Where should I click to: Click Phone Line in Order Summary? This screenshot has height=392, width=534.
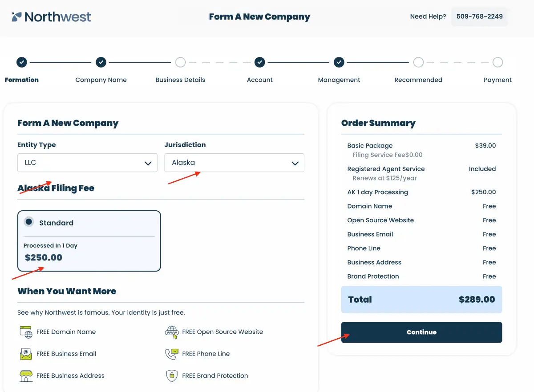[x=364, y=248]
